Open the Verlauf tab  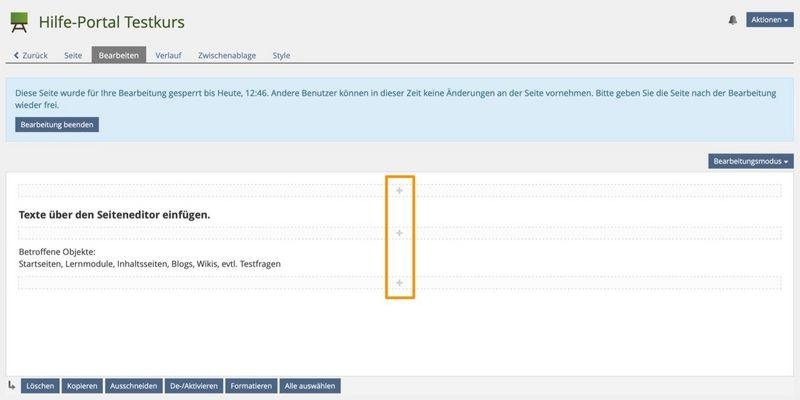click(168, 55)
